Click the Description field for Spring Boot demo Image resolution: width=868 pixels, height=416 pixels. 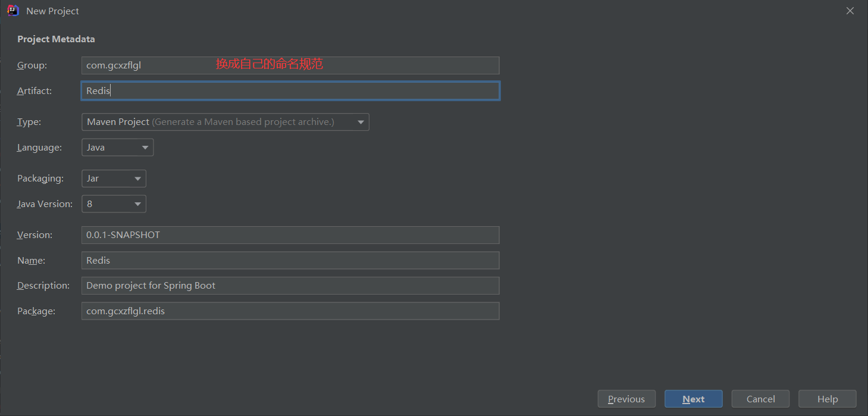click(290, 286)
